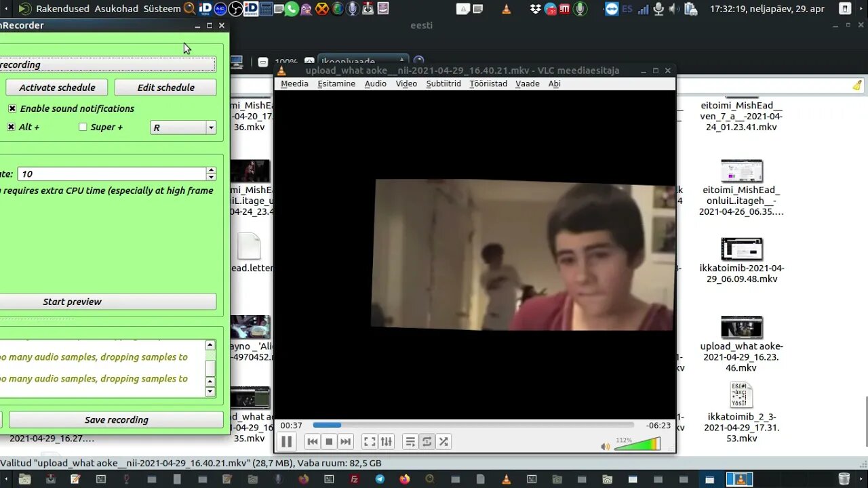
Task: Open Pidgin messenger from the panel
Action: point(307,9)
